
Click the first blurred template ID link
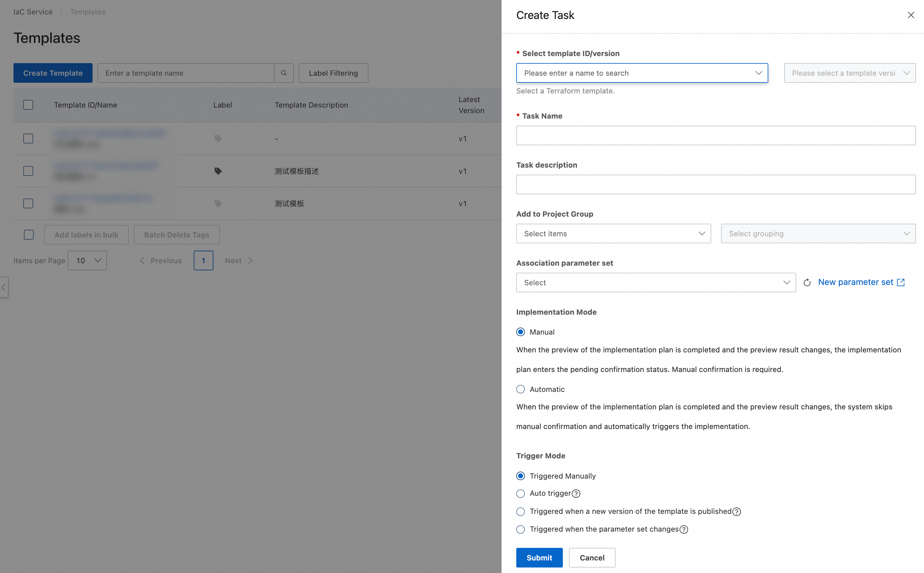110,133
